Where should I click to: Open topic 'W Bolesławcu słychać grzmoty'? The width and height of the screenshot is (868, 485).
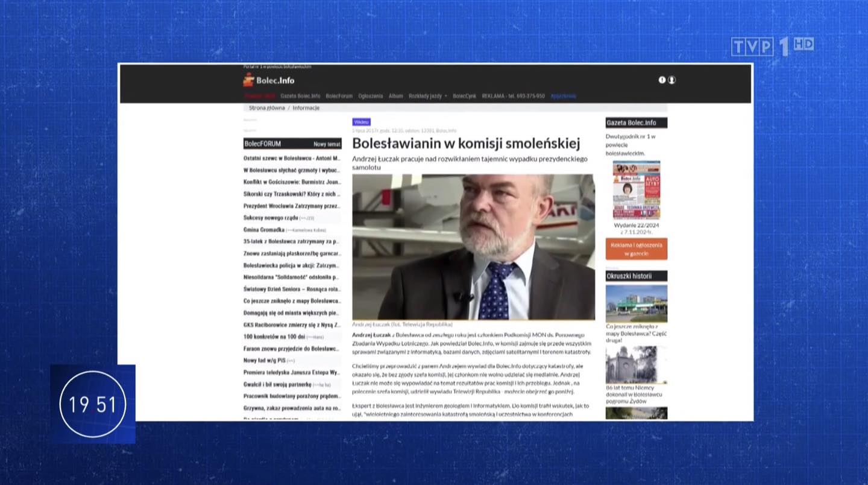click(x=292, y=170)
